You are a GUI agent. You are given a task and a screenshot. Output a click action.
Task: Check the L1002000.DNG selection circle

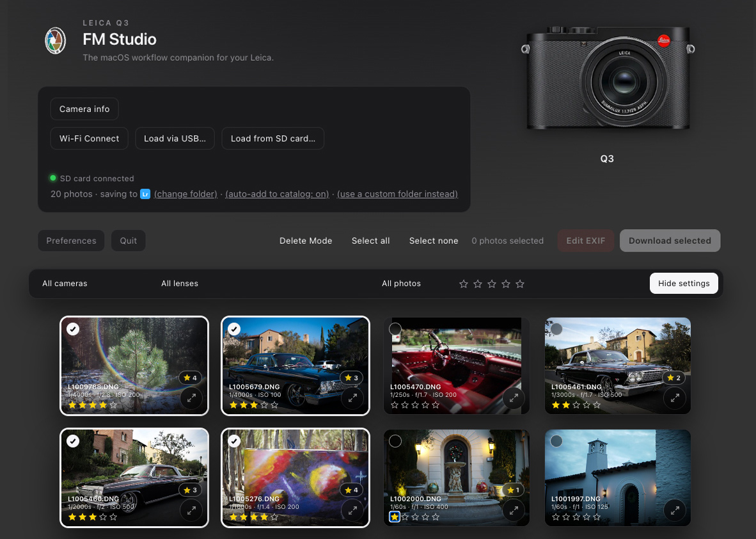395,441
